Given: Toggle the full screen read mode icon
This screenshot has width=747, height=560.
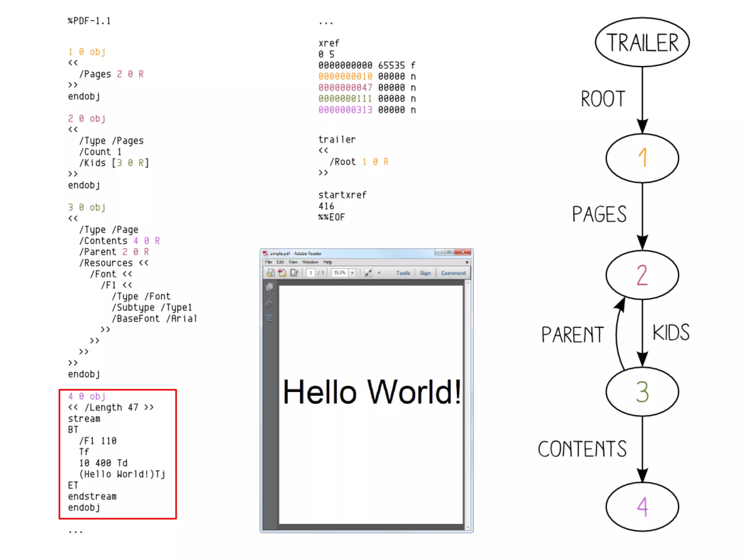Looking at the screenshot, I should [368, 273].
